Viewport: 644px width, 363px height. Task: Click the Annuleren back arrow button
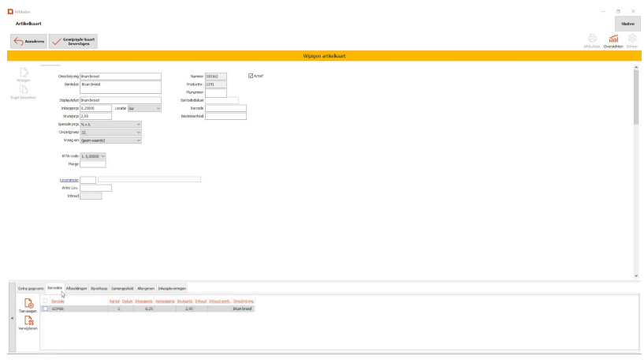click(28, 42)
